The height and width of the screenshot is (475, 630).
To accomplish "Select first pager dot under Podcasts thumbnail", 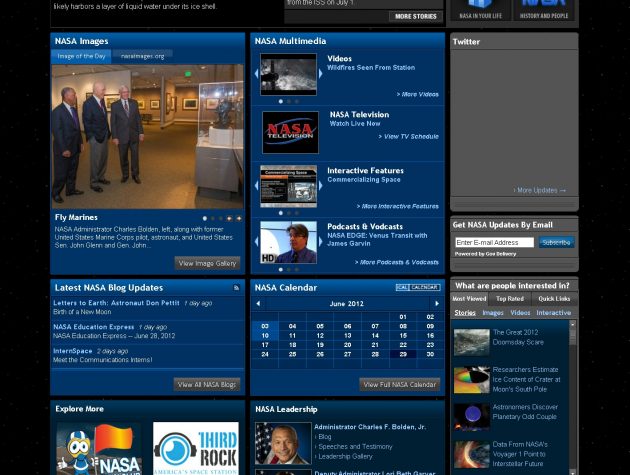I will (280, 269).
